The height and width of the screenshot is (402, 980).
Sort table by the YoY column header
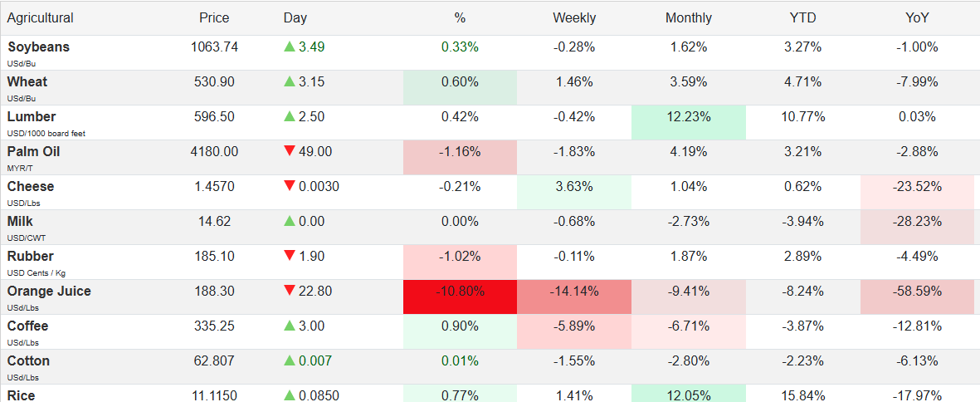coord(917,17)
